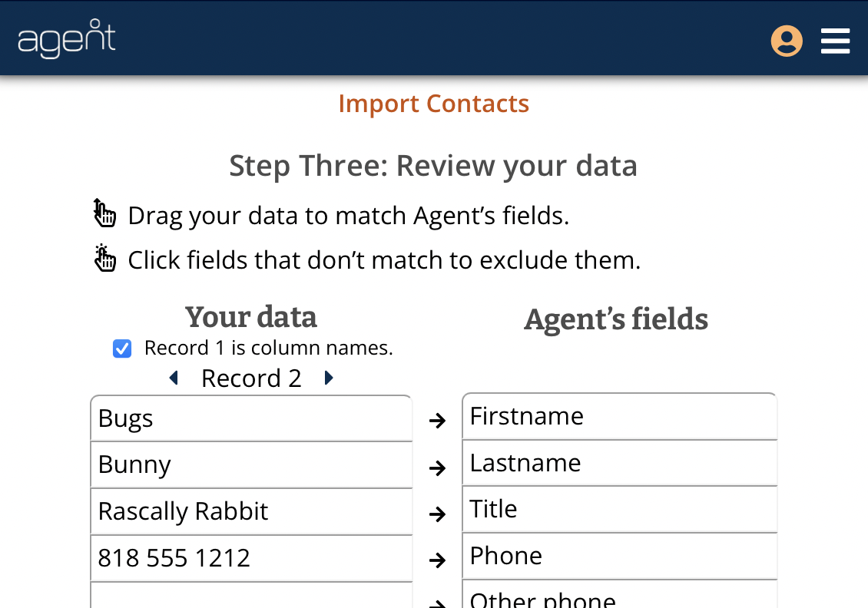Go to previous record arrow
Viewport: 868px width, 608px height.
[x=174, y=378]
